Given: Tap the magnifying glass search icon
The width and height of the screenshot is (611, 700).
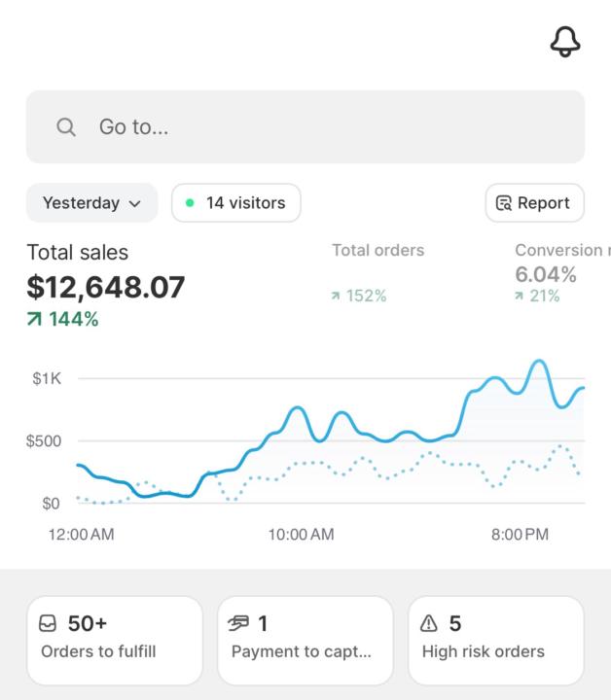Looking at the screenshot, I should click(66, 127).
